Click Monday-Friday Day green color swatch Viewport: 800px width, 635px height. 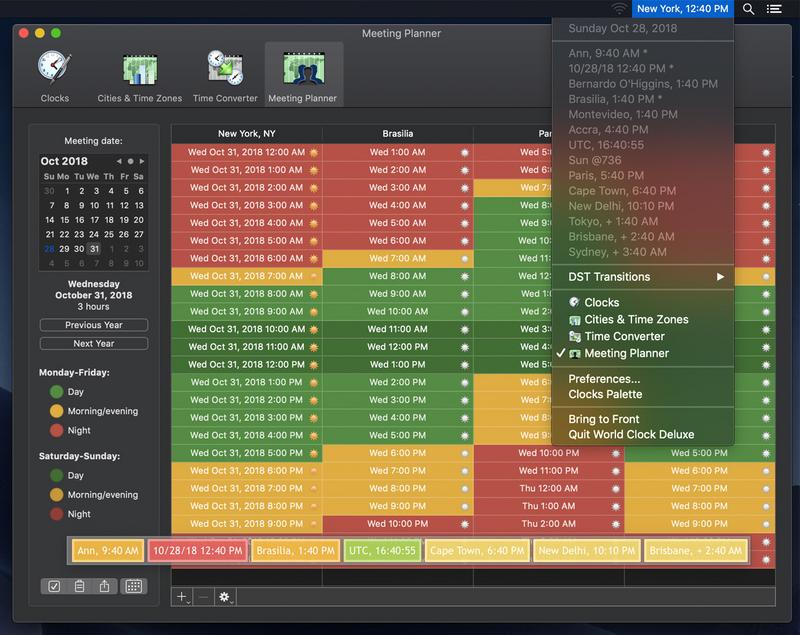57,392
